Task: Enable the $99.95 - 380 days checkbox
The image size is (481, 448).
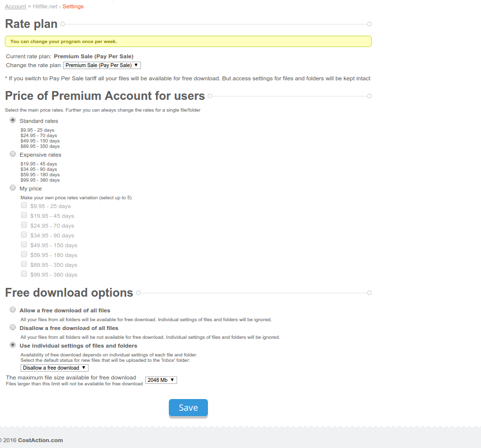Action: pos(24,274)
